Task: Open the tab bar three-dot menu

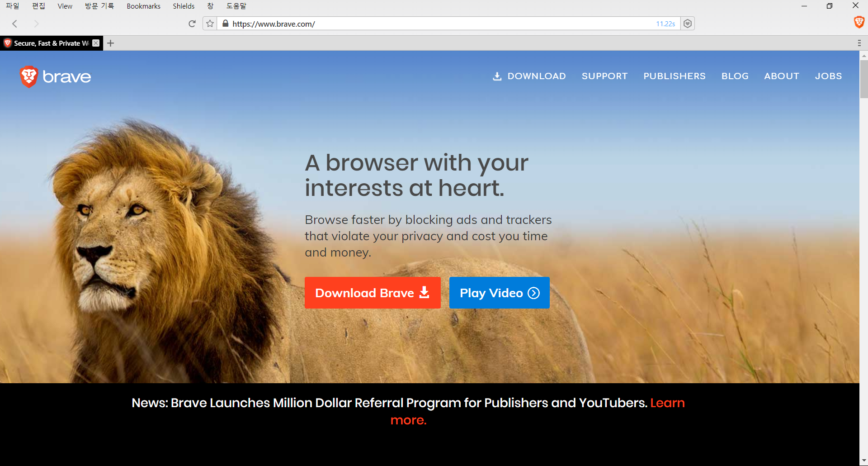Action: pyautogui.click(x=859, y=43)
